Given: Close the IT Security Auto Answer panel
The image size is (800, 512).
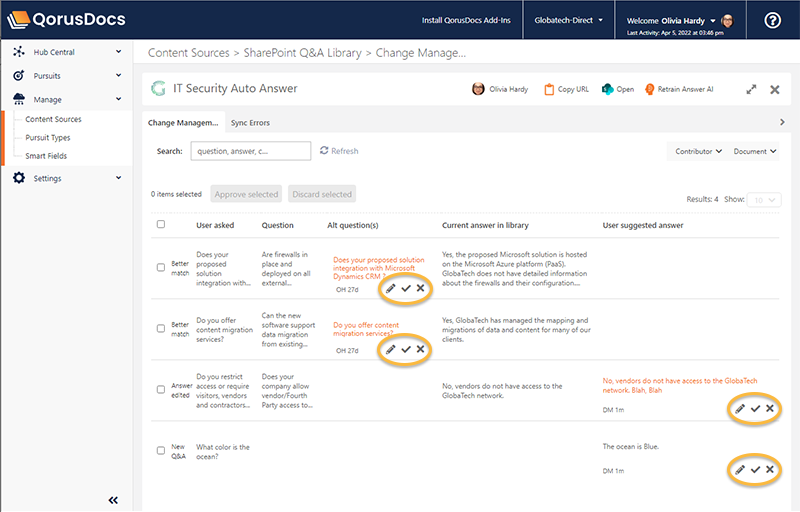Looking at the screenshot, I should coord(774,90).
